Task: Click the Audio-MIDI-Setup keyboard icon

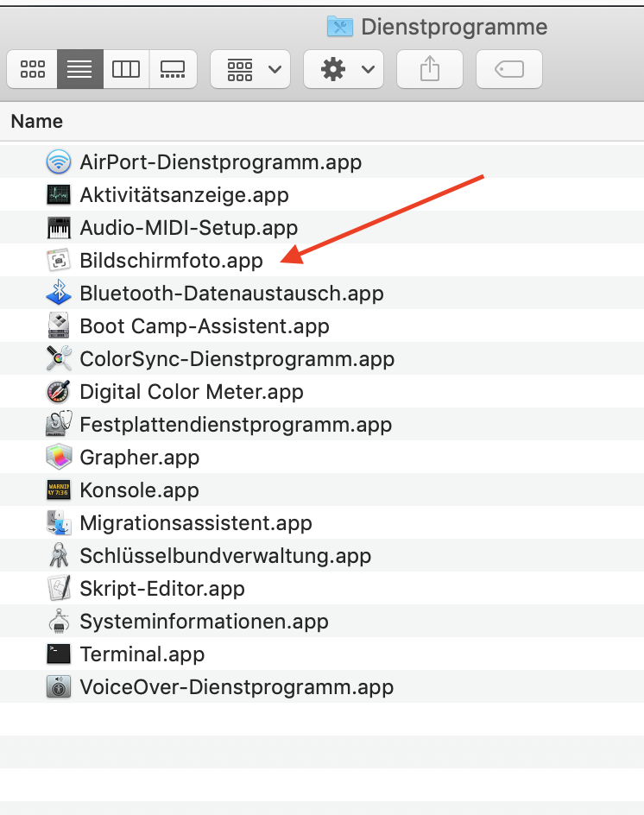Action: (x=58, y=228)
